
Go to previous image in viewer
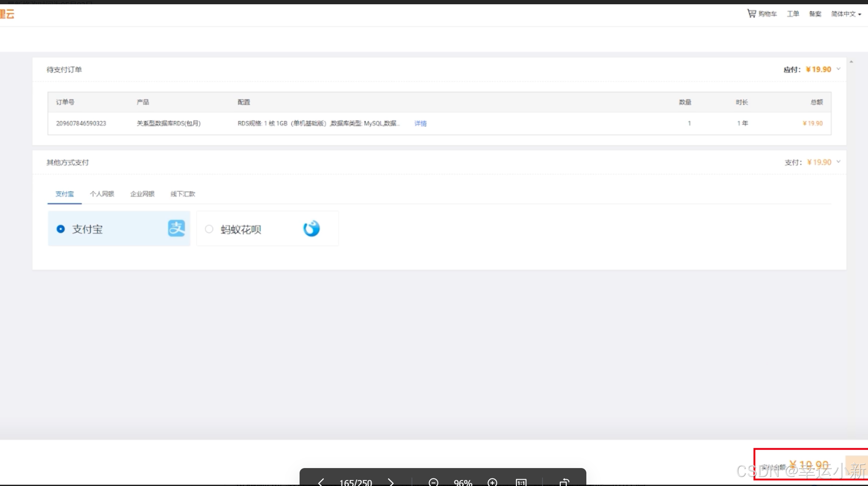click(x=321, y=482)
